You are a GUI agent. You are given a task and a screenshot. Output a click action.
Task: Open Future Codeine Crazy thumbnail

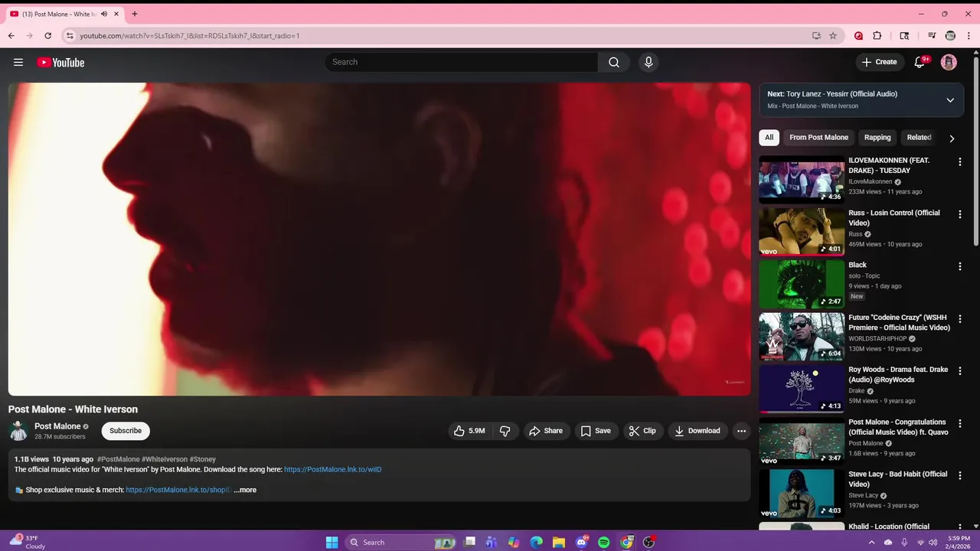802,336
